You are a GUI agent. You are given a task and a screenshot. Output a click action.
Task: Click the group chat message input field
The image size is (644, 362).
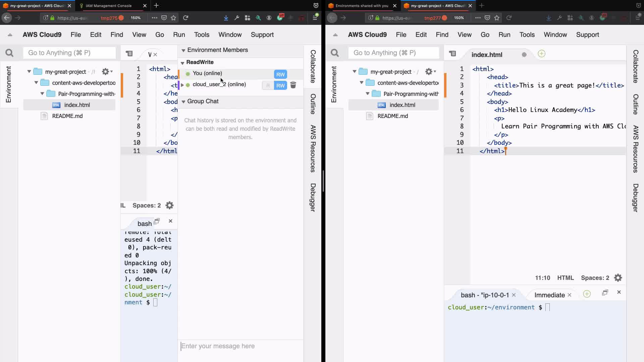tap(240, 346)
